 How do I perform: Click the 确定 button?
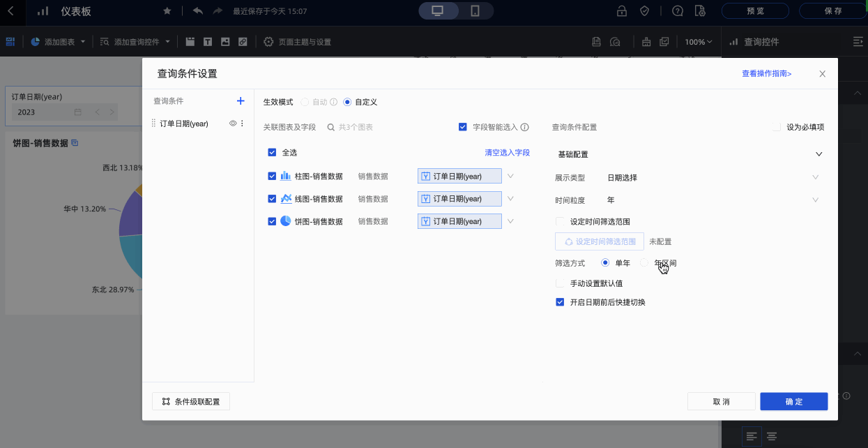point(793,401)
